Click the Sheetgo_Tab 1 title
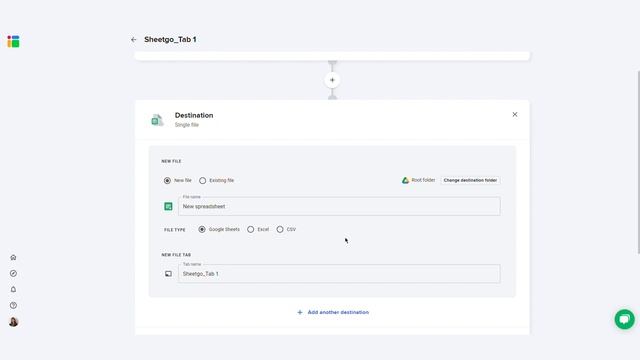The image size is (640, 360). tap(170, 40)
